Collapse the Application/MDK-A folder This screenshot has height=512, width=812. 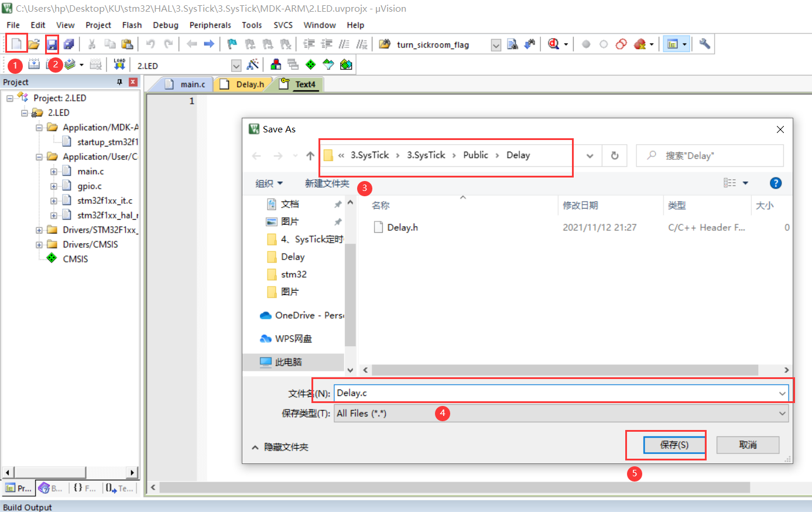(39, 128)
